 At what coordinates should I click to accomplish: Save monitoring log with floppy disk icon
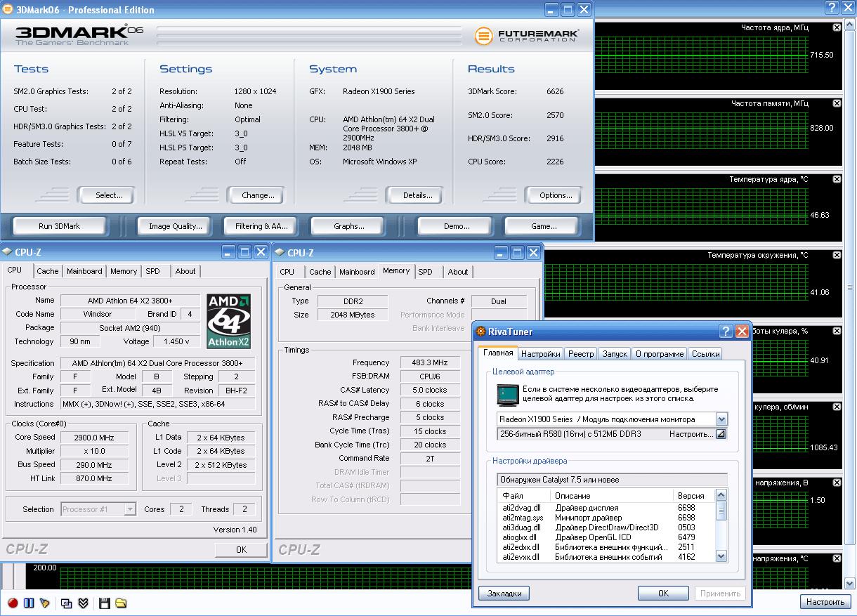point(105,603)
